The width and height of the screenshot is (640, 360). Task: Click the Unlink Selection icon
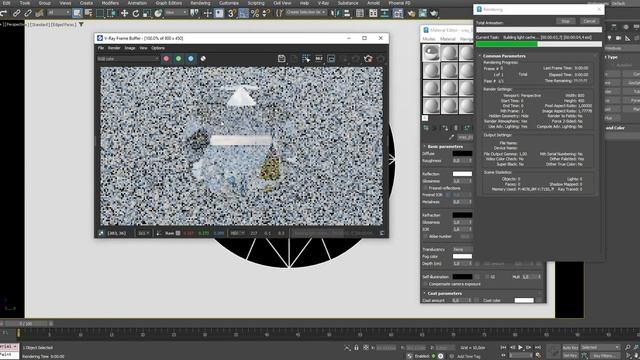(x=28, y=13)
